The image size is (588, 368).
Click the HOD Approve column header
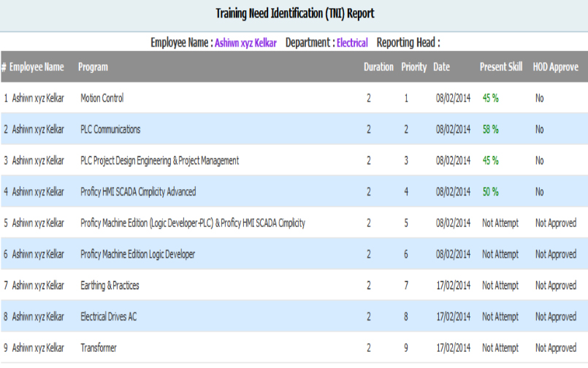[556, 67]
